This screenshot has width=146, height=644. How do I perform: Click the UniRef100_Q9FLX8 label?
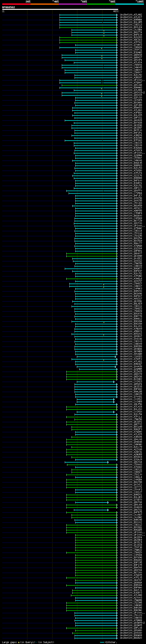tap(131, 628)
